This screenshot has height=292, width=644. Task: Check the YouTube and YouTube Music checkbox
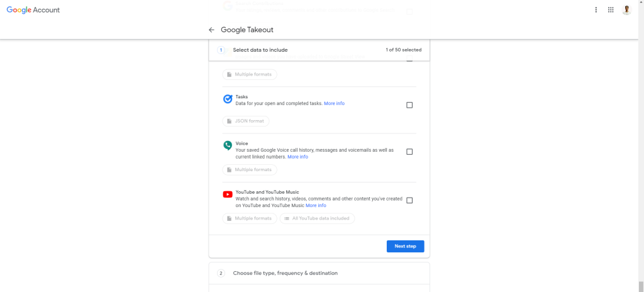pyautogui.click(x=409, y=200)
